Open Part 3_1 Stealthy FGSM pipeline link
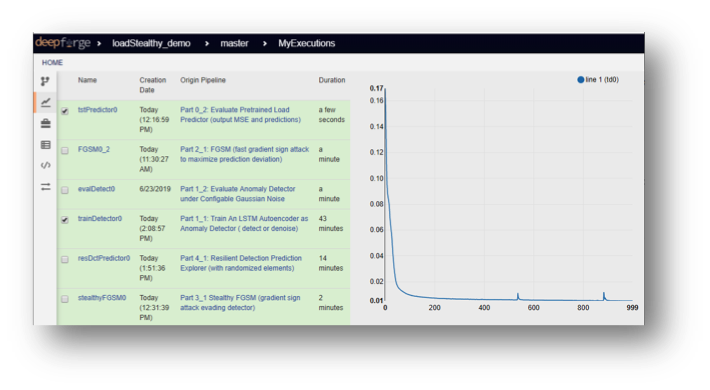710x390 pixels. 240,303
